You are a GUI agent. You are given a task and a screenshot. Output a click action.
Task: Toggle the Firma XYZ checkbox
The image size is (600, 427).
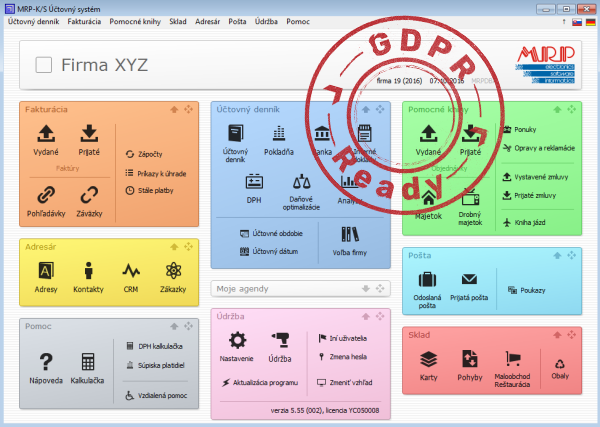[43, 66]
